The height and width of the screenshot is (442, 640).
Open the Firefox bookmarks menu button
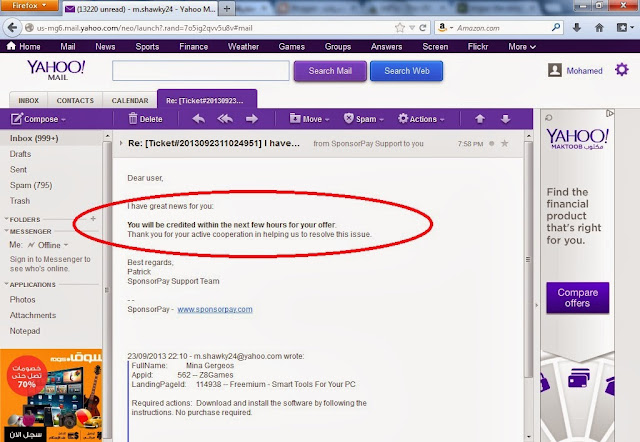point(624,28)
